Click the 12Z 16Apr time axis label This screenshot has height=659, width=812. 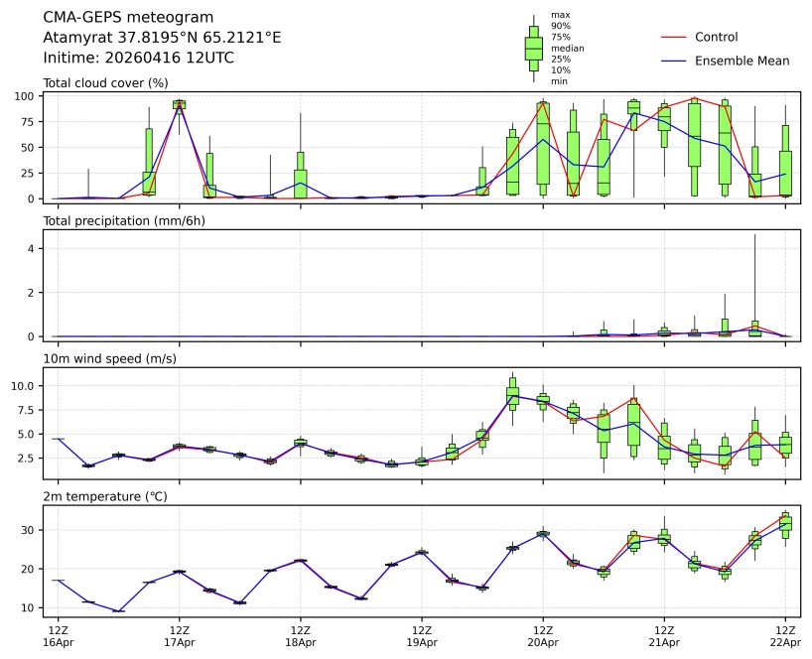[59, 635]
